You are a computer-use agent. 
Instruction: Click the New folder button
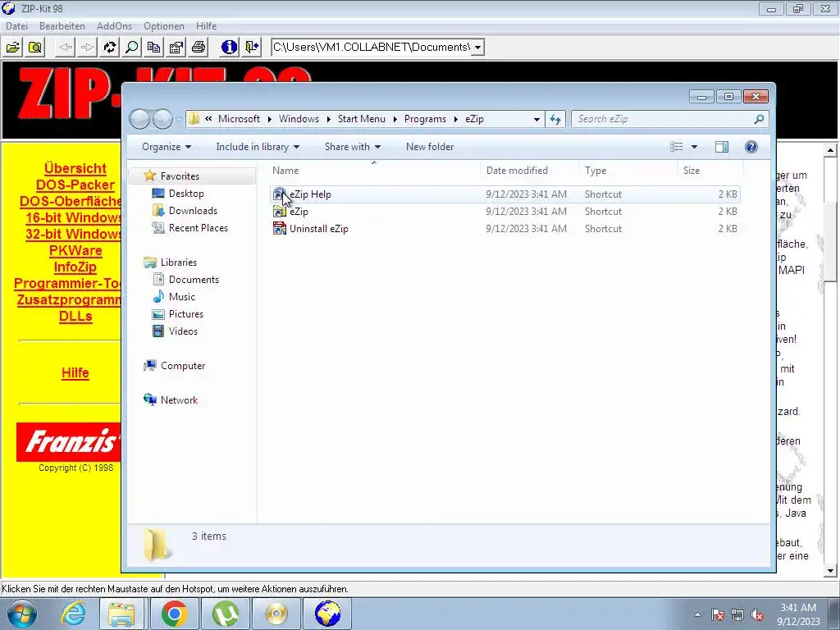click(430, 147)
